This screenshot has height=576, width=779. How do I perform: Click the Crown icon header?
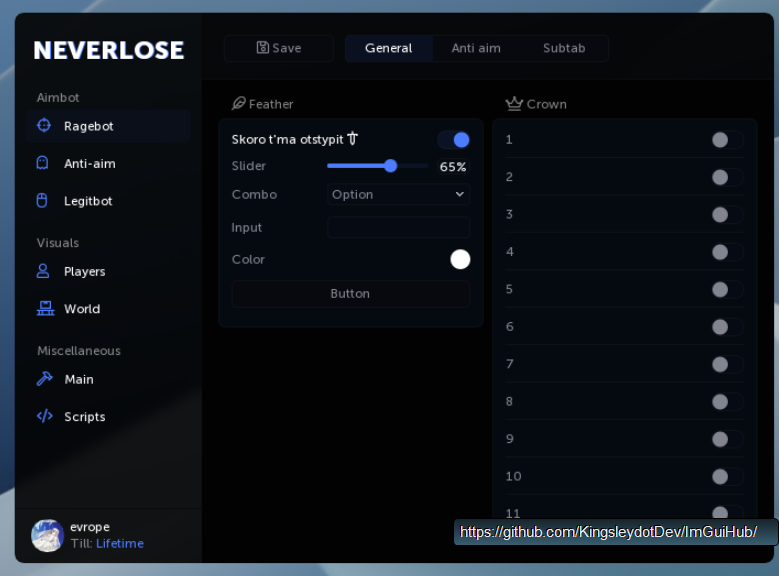[514, 103]
